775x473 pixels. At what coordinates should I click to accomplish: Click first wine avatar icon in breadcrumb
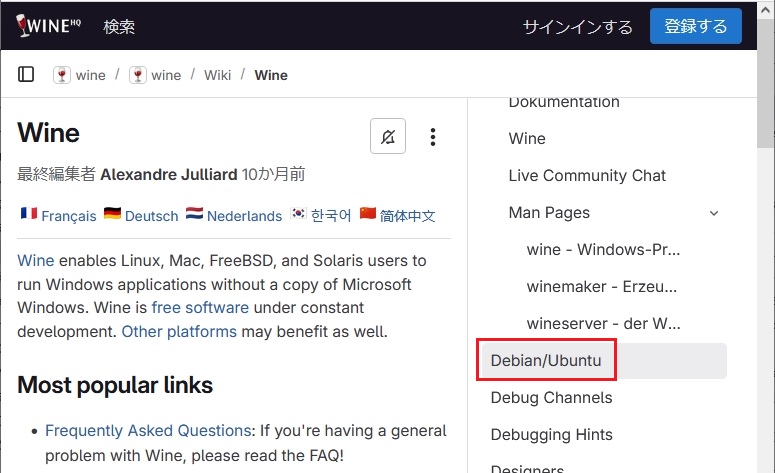point(62,75)
